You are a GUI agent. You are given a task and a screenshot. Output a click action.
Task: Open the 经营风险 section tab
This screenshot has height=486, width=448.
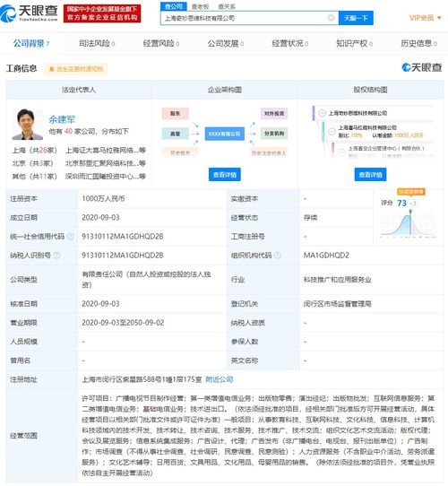click(161, 43)
